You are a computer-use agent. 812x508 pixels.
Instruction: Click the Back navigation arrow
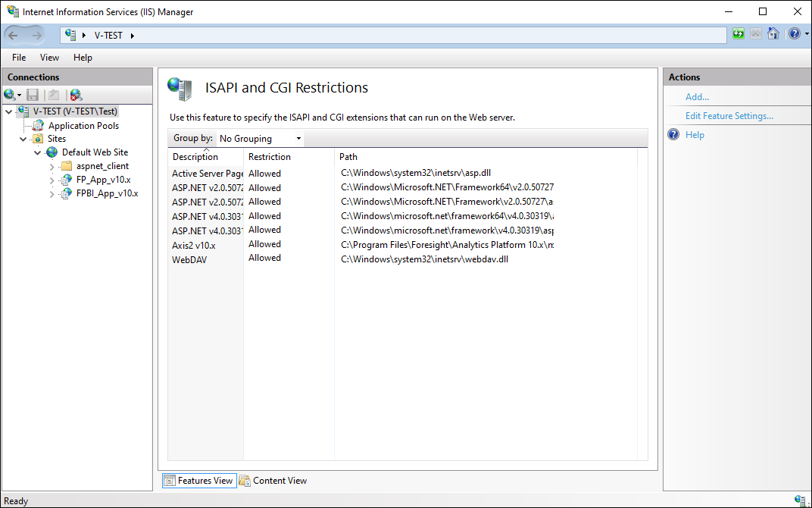[x=14, y=35]
